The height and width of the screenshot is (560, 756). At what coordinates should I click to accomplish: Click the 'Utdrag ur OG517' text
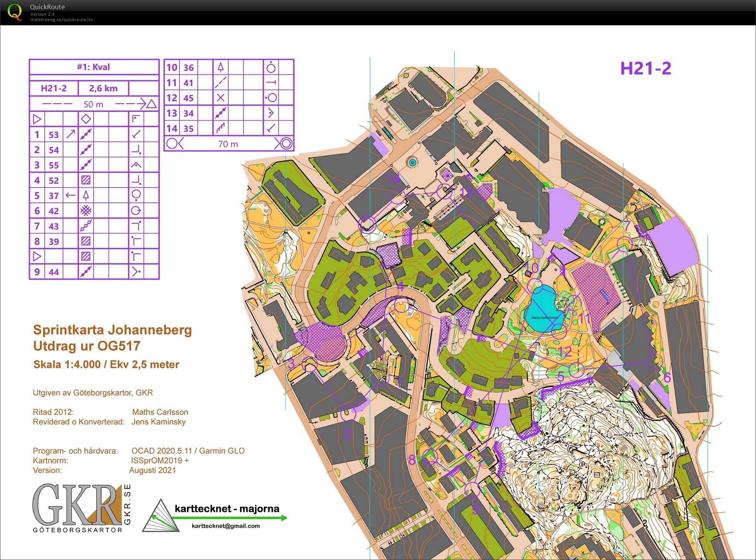[86, 346]
